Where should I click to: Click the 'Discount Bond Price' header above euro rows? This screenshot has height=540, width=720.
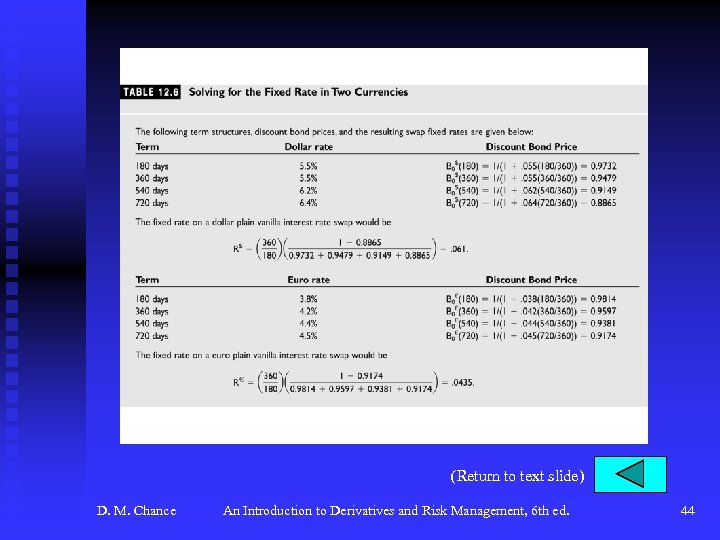(x=531, y=280)
